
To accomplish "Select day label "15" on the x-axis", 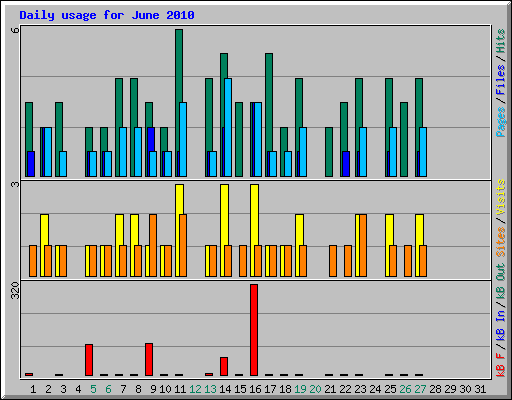I will pyautogui.click(x=240, y=389).
